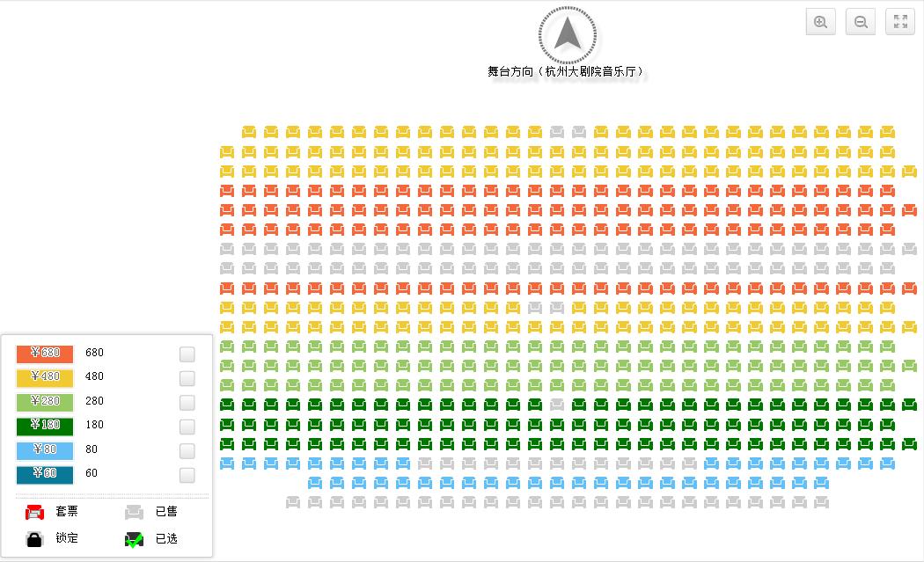Tick the checkbox for the 680 price
Screen dimensions: 924x562
click(x=187, y=354)
